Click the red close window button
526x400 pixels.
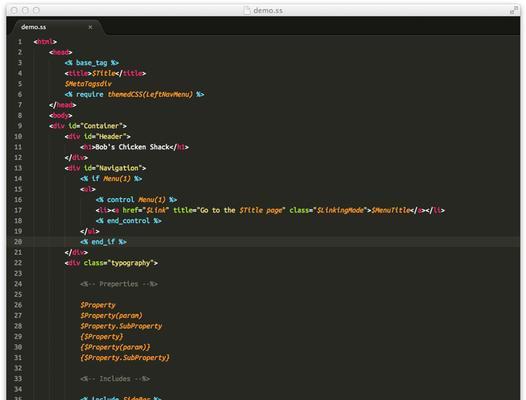14,10
